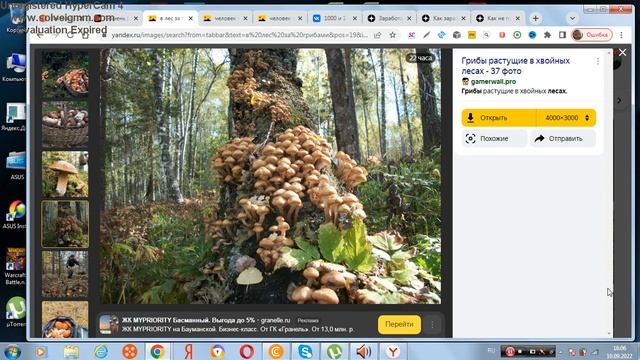Open the Грибы растущие в хвойных лесах title link
Viewport: 640px width, 360px height.
(x=516, y=66)
